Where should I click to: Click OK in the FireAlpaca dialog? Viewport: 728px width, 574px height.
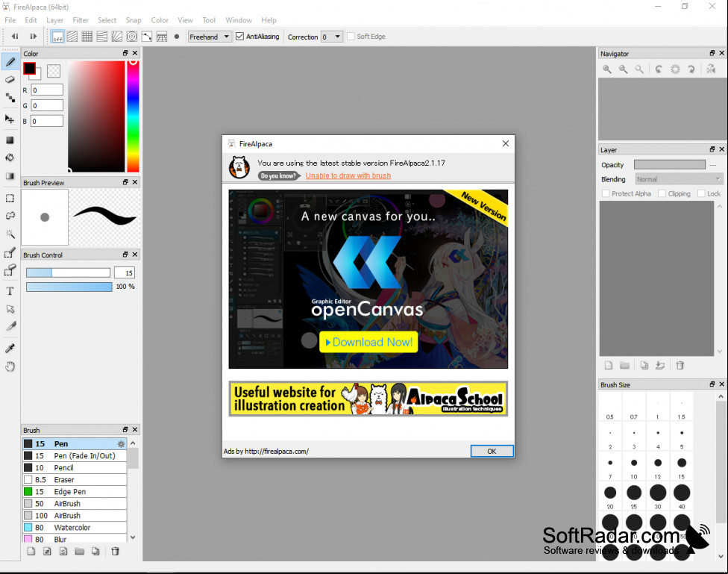(x=492, y=452)
